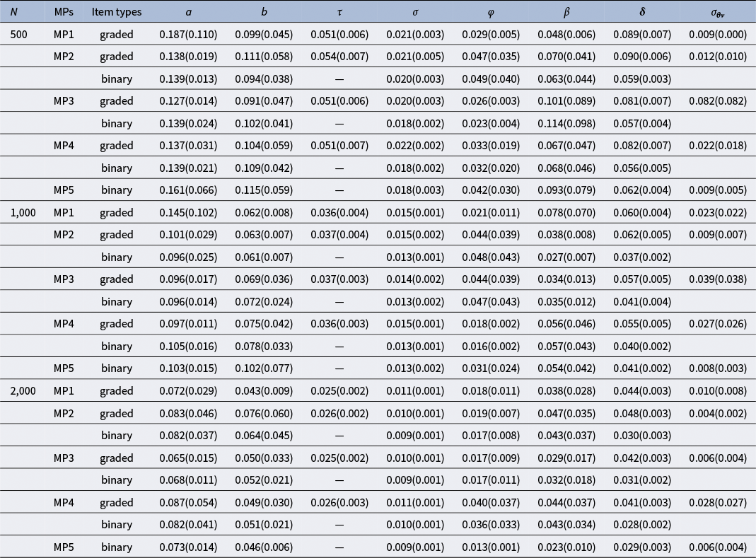Select the value 0.069(0.036)
Viewport: 756px width, 558px height.
point(264,279)
